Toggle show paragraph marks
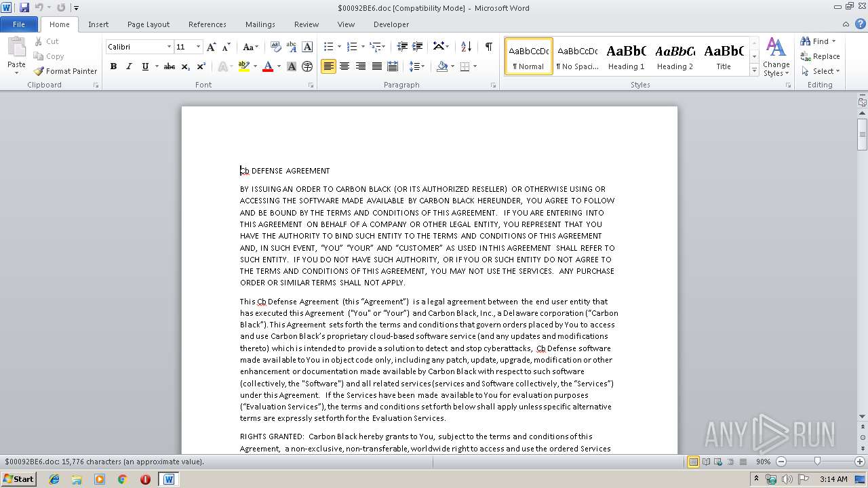 [488, 47]
